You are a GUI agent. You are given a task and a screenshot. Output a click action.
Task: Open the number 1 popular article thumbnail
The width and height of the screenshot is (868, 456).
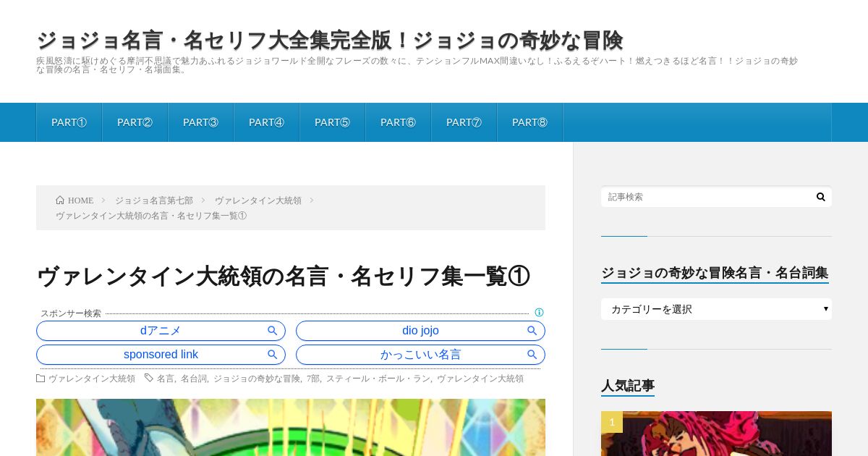716,434
